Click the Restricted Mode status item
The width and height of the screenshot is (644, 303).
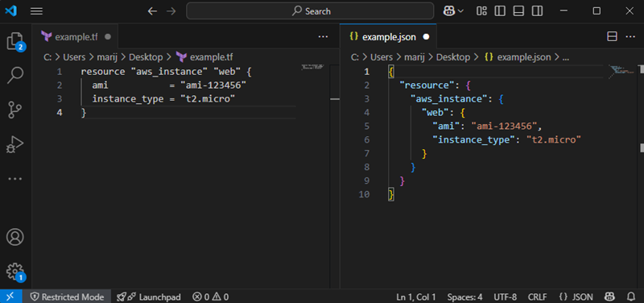(67, 297)
